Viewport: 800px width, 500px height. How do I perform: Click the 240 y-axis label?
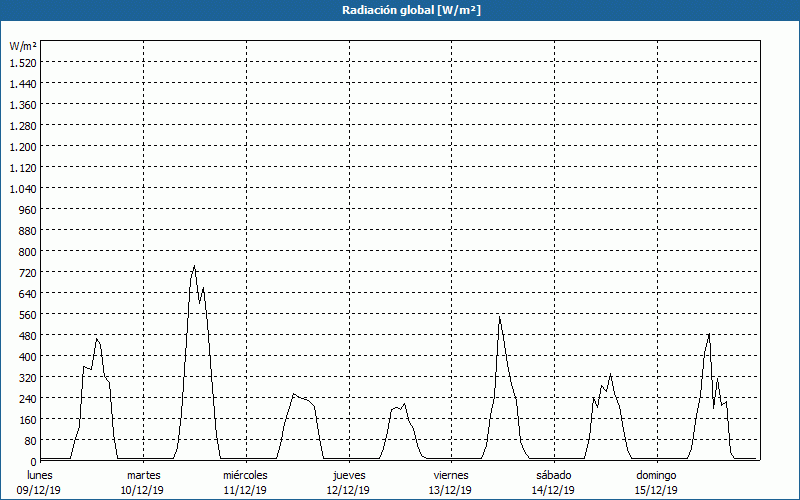pyautogui.click(x=28, y=398)
